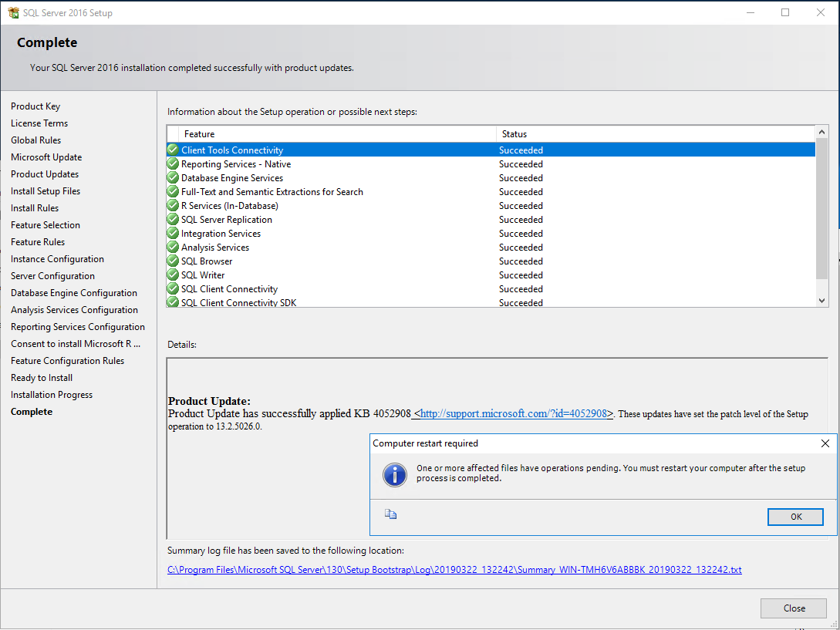Viewport: 840px width, 630px height.
Task: Click Install Rules step in sidebar
Action: [35, 208]
